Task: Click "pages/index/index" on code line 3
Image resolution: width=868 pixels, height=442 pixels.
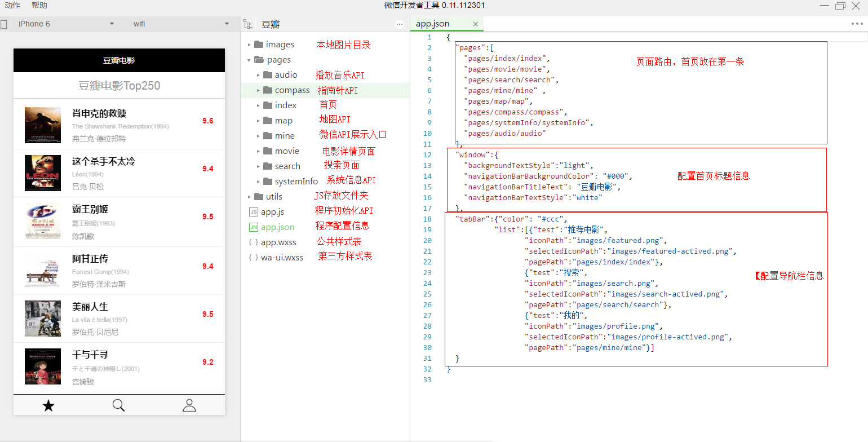Action: 504,58
